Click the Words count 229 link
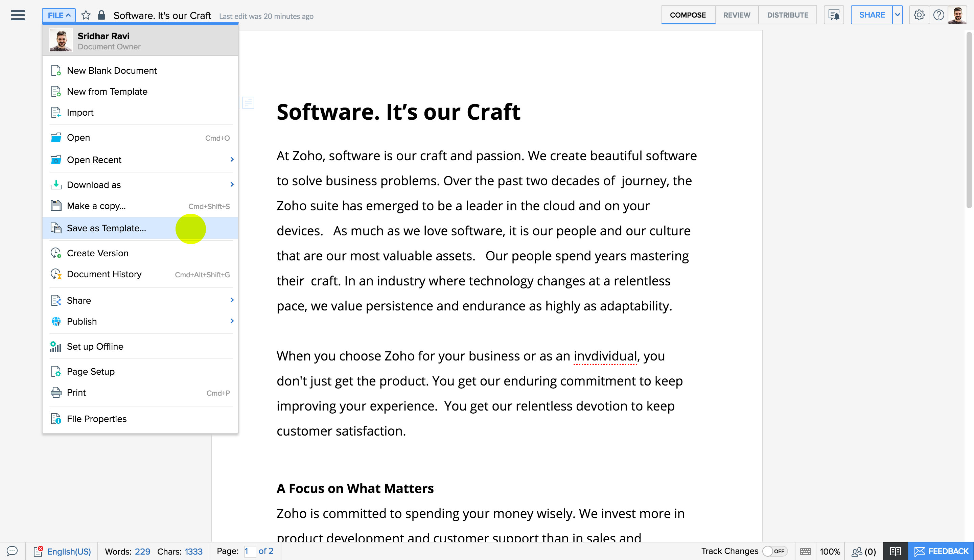This screenshot has height=560, width=974. coord(143,552)
